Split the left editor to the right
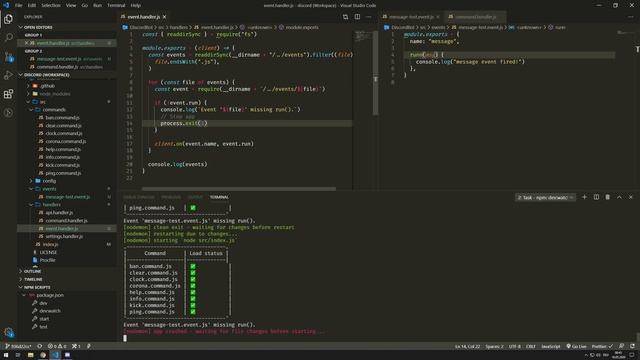This screenshot has height=360, width=640. pos(357,17)
